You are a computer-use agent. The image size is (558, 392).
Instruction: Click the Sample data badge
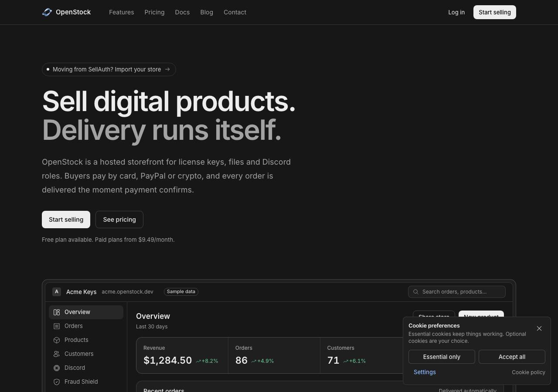pos(181,292)
